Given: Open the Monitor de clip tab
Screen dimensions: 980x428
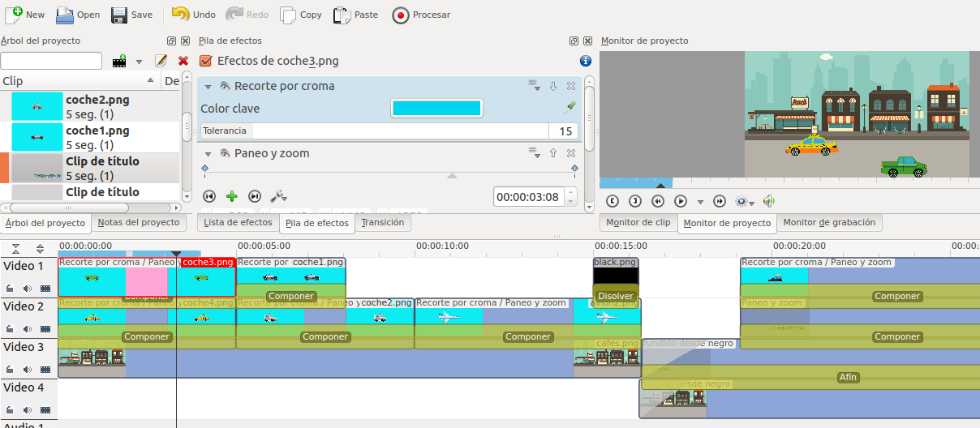Looking at the screenshot, I should point(638,222).
